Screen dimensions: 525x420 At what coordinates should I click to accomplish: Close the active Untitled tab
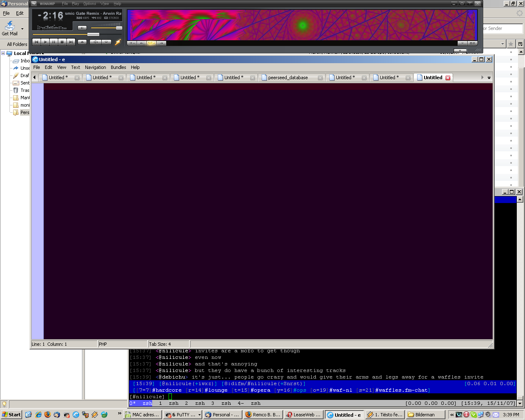(x=448, y=78)
